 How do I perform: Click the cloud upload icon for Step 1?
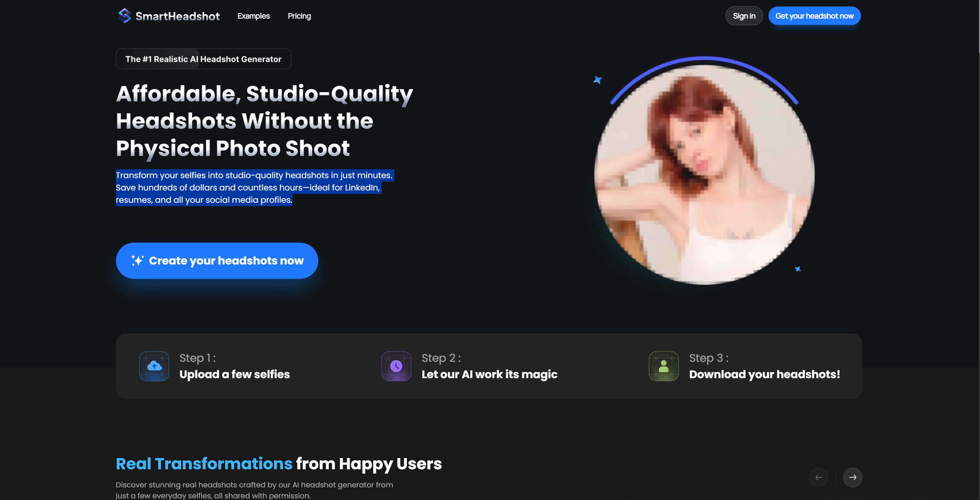154,366
